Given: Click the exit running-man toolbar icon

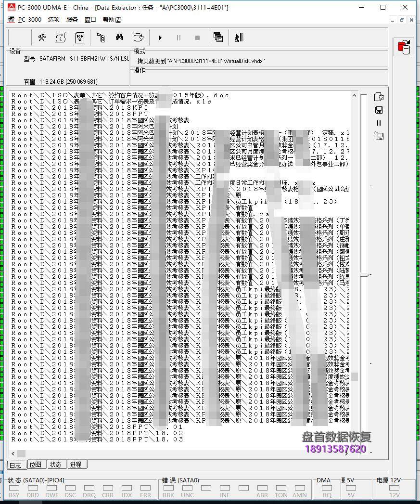Looking at the screenshot, I should click(239, 38).
